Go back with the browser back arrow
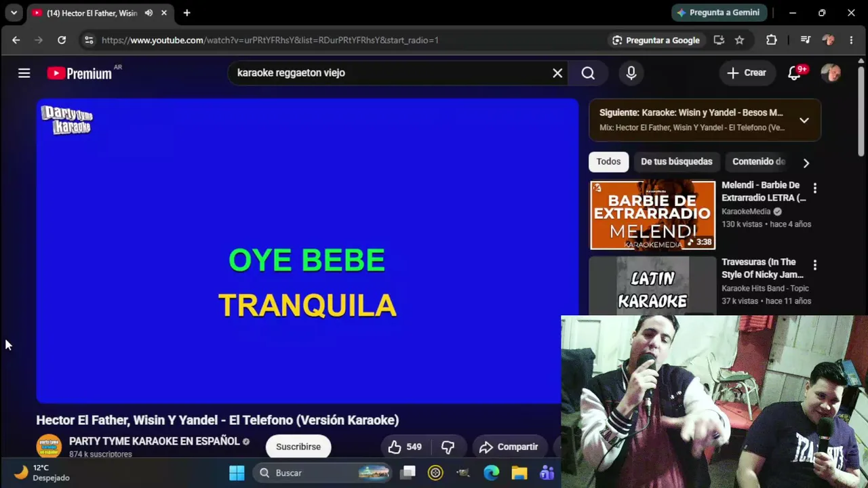The width and height of the screenshot is (868, 488). [16, 40]
